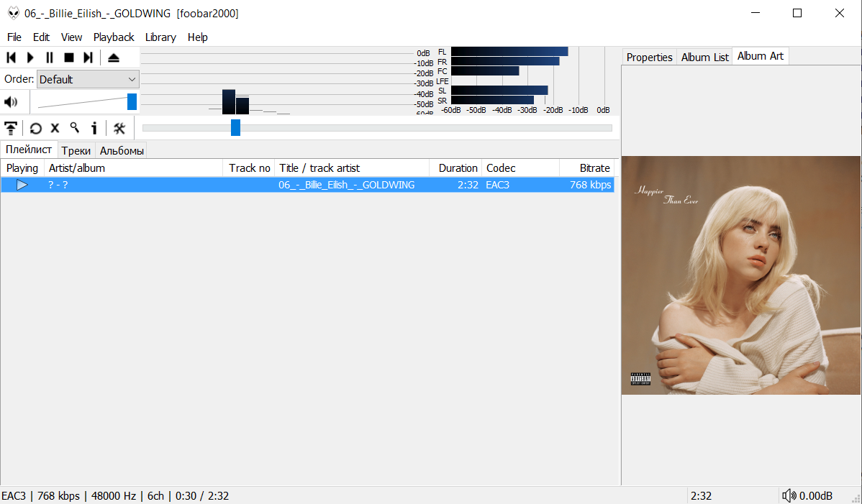The width and height of the screenshot is (862, 504).
Task: Click the Happier Than Ever album cover
Action: pos(741,275)
